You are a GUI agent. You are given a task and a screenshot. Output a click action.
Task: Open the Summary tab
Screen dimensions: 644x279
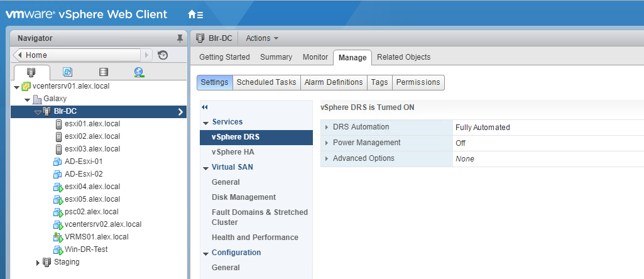pos(276,57)
